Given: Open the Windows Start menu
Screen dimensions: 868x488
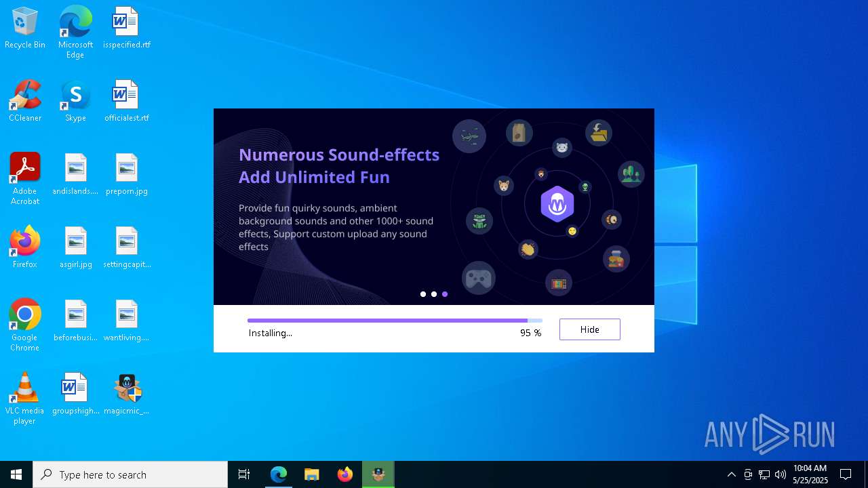Looking at the screenshot, I should 16,474.
